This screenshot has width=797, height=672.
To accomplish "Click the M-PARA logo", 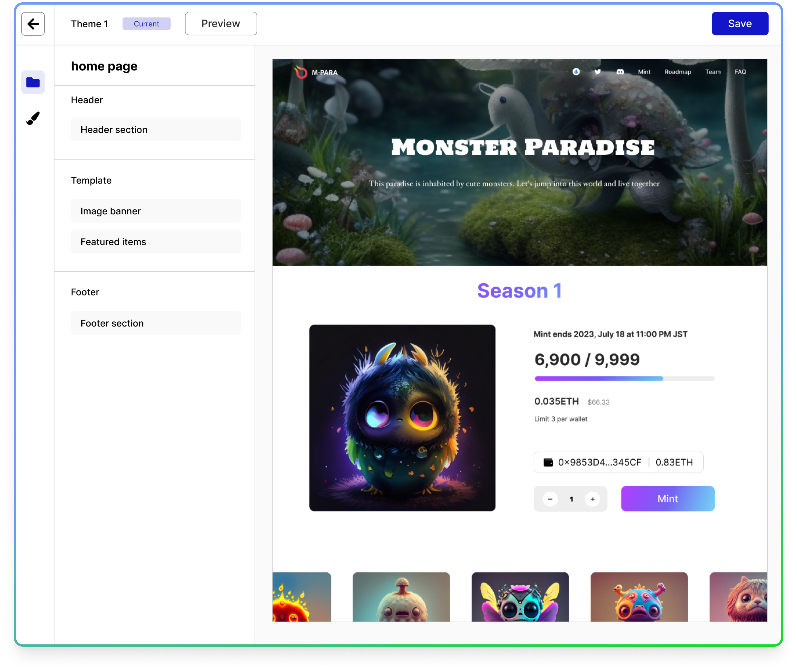I will (316, 72).
